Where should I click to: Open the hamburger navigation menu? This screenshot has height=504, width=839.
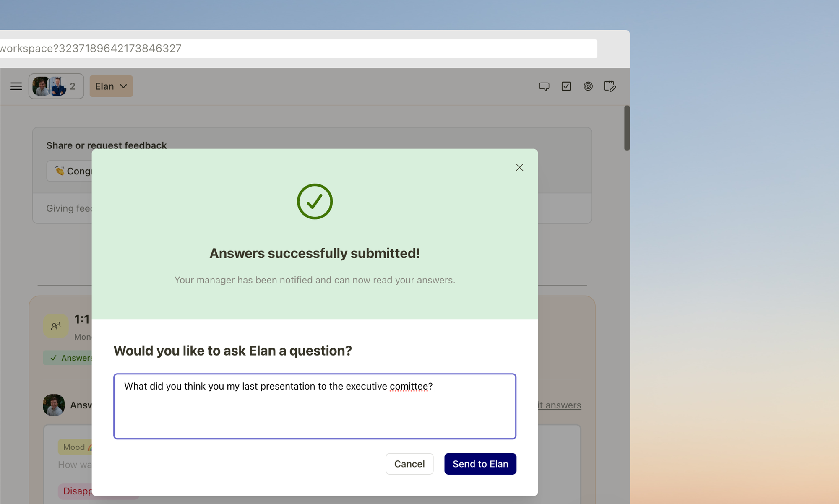(x=16, y=86)
